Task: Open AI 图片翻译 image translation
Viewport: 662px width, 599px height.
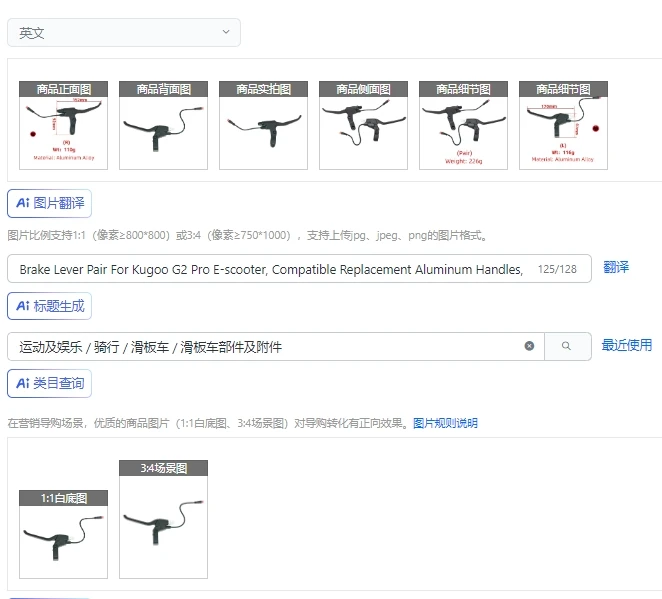Action: tap(49, 203)
